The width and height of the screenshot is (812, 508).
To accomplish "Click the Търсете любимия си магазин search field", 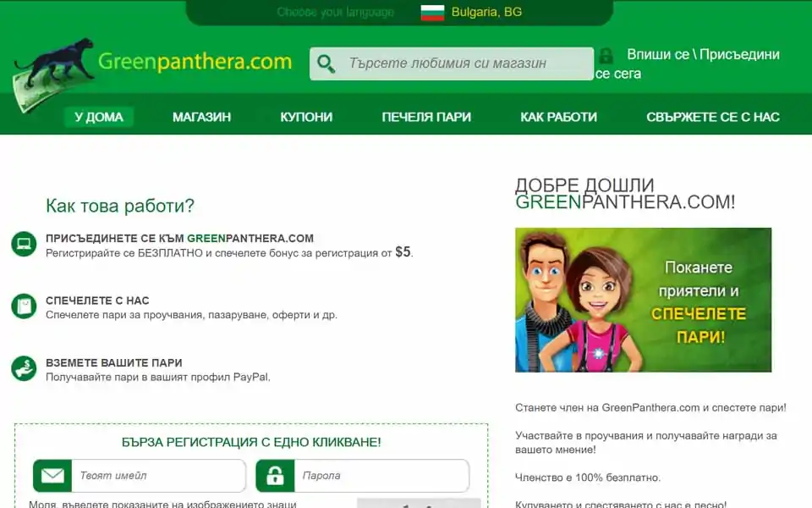I will [452, 63].
